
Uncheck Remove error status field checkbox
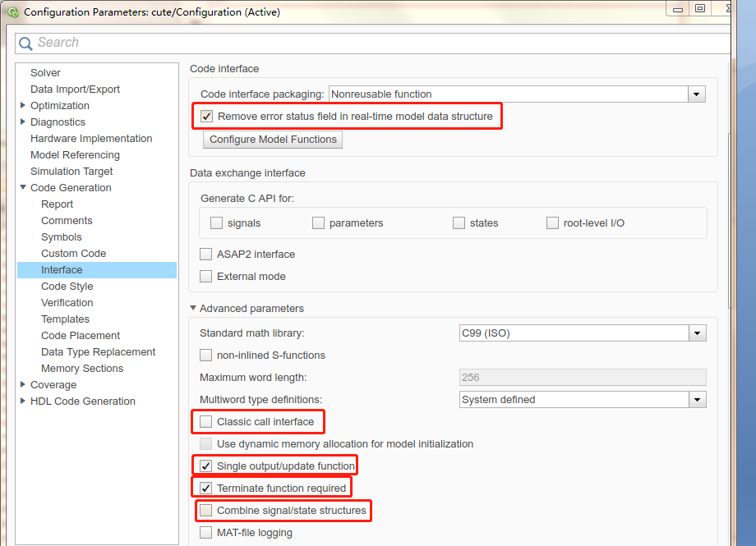[x=206, y=117]
